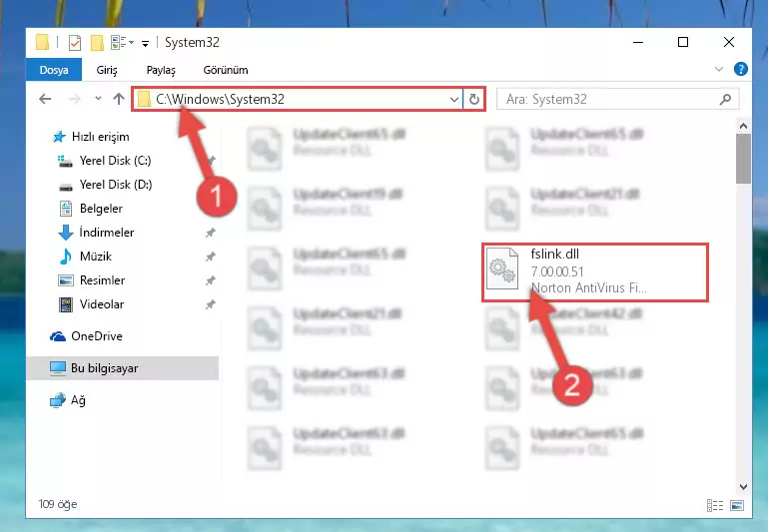Click the Hızlı erişim star icon
Screen dimensions: 768x532
point(59,137)
